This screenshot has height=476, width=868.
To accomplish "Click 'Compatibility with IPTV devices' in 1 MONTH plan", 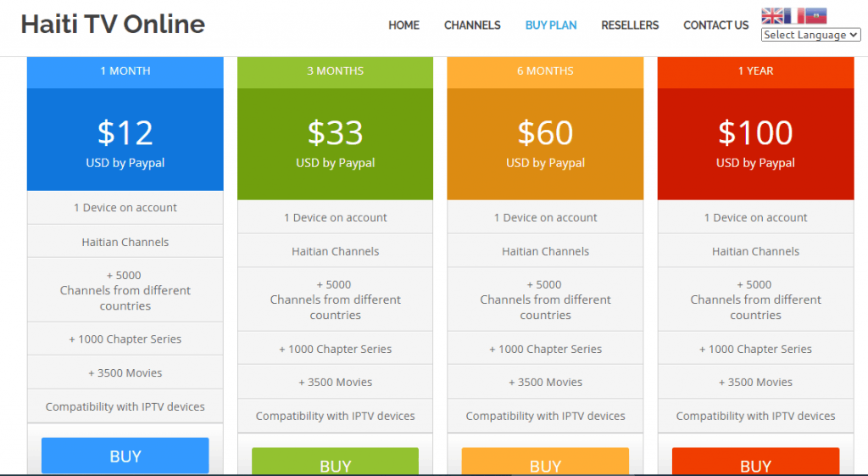I will coord(125,406).
